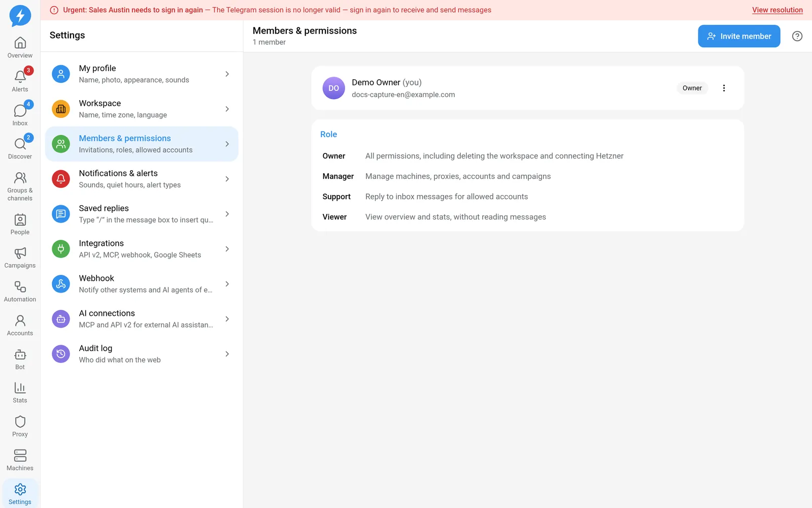The image size is (812, 508).
Task: Select Members & permissions settings item
Action: point(142,144)
